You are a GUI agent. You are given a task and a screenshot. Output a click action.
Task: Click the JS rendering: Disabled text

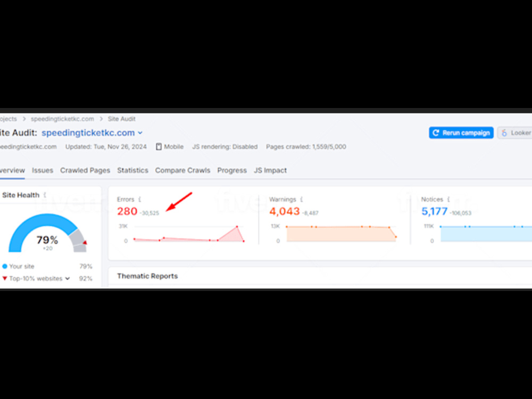225,147
